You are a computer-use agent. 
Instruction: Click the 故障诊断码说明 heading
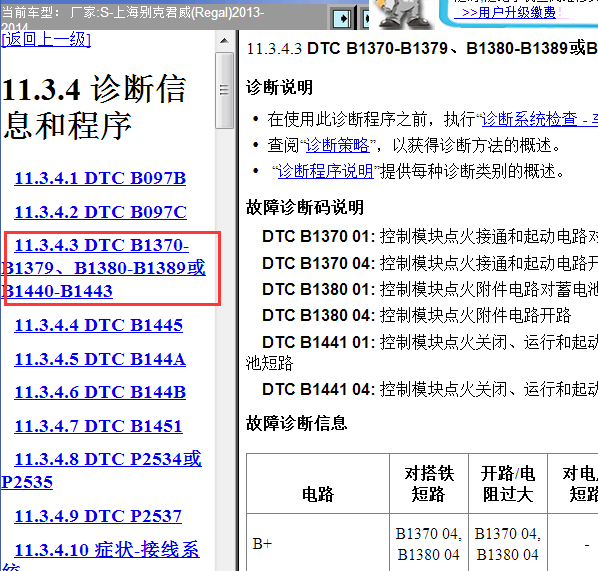pos(305,207)
